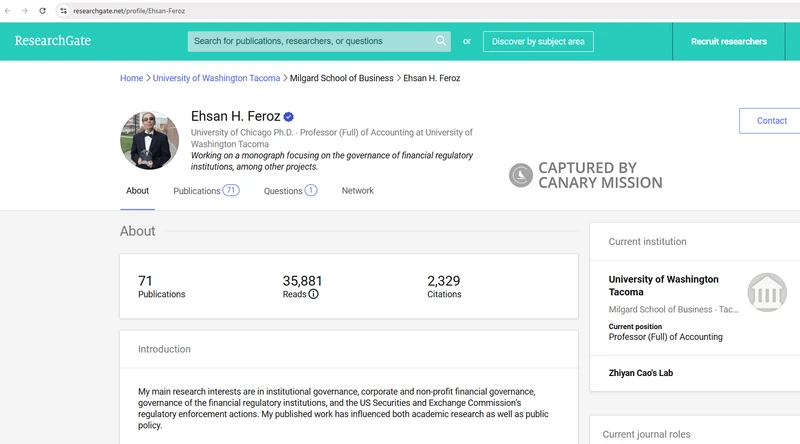Open the profile photo of Ehsan Feroz
This screenshot has height=444, width=800.
[149, 140]
